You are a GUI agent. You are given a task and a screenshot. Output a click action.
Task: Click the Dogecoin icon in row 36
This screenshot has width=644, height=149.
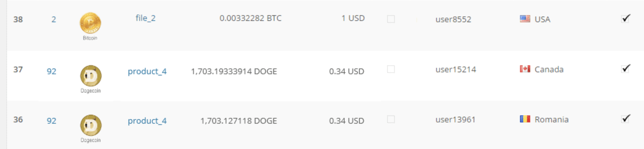tap(91, 125)
